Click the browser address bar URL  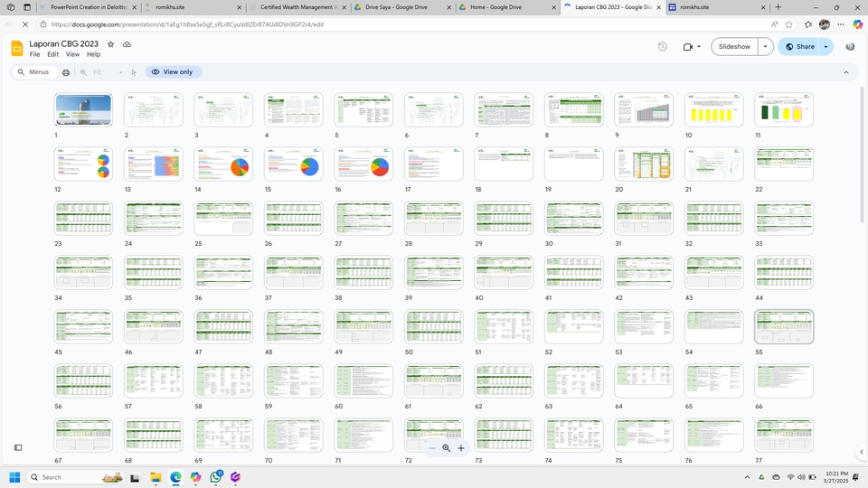[187, 24]
